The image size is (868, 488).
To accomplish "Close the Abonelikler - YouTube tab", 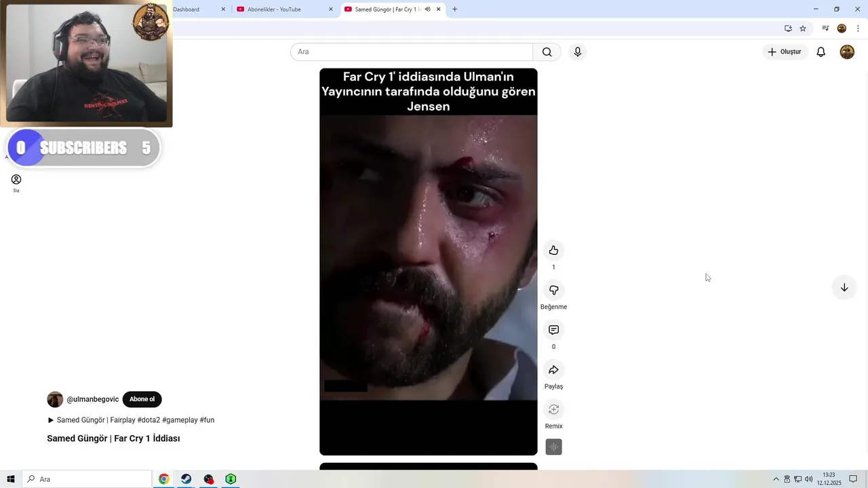I will tap(331, 9).
